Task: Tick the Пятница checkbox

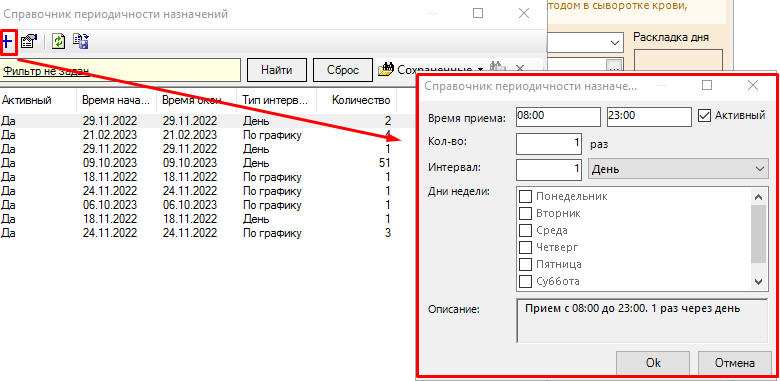Action: pos(525,264)
